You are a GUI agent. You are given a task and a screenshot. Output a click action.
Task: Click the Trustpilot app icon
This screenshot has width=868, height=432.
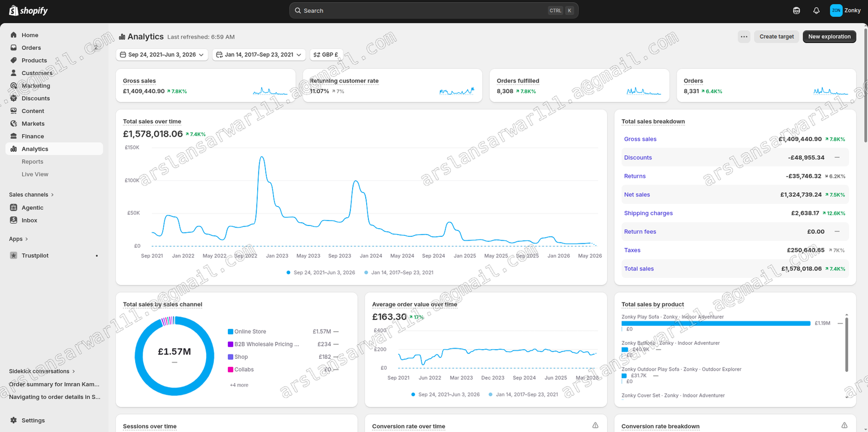point(14,255)
